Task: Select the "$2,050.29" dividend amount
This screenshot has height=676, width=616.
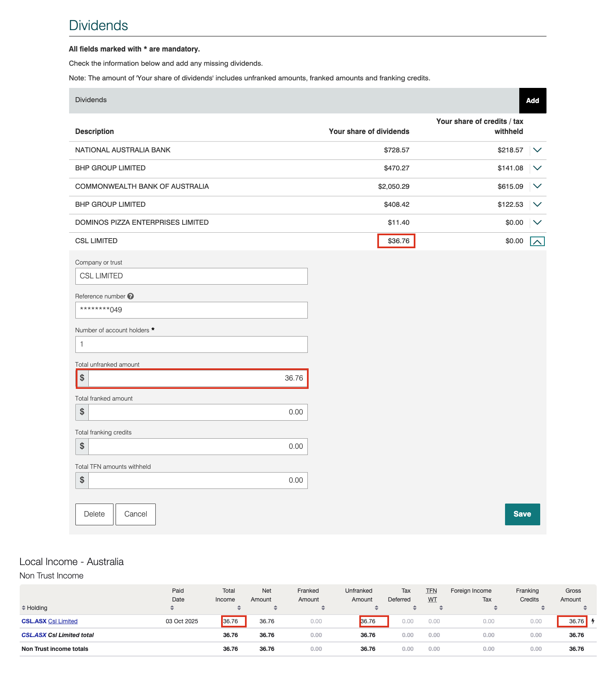Action: point(394,186)
